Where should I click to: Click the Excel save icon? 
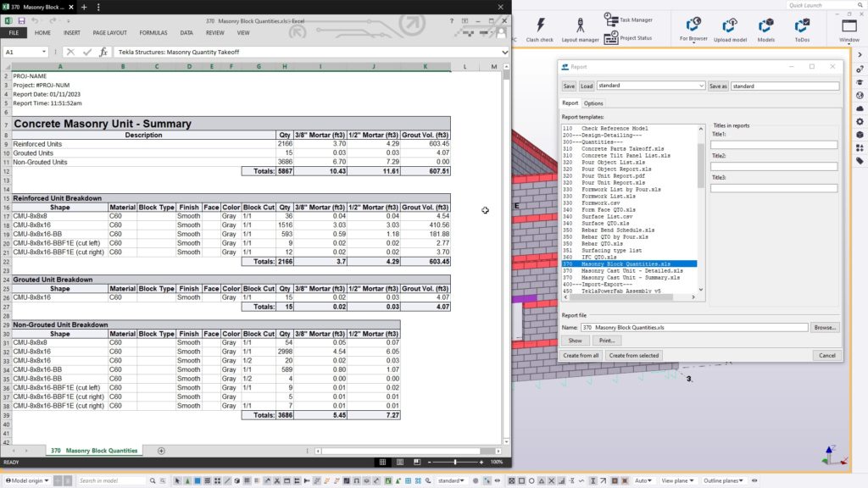coord(22,19)
